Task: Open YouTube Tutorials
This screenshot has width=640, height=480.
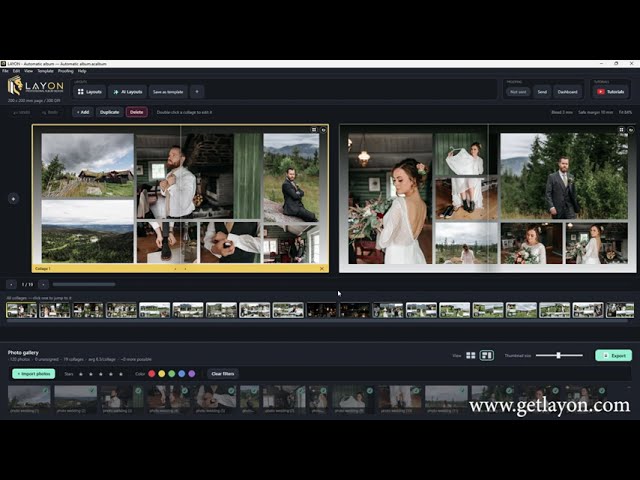Action: click(x=611, y=92)
